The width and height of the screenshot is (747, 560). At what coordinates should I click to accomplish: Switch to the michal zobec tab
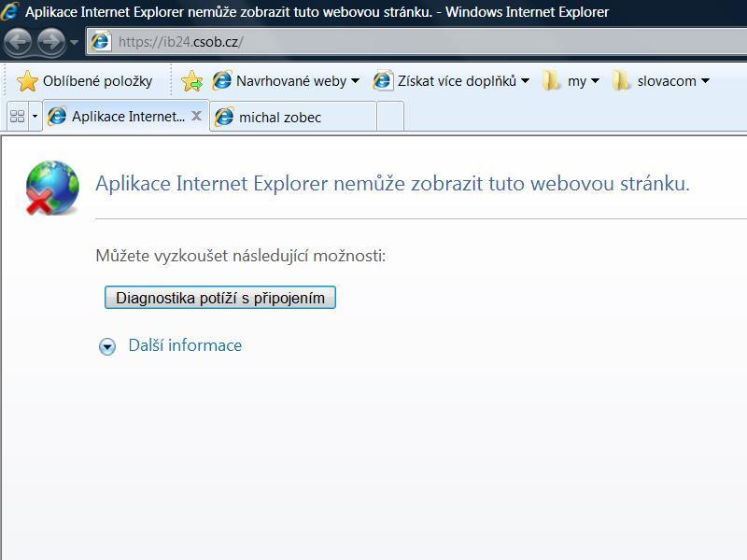pos(293,117)
